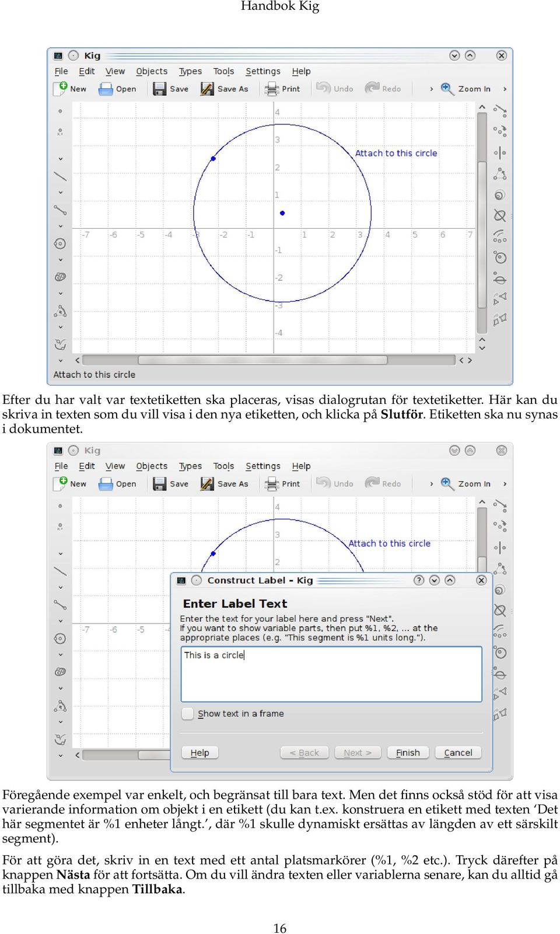Viewport: 560px width, 934px height.
Task: Click Cancel in the Construct Label dialog
Action: tap(458, 752)
